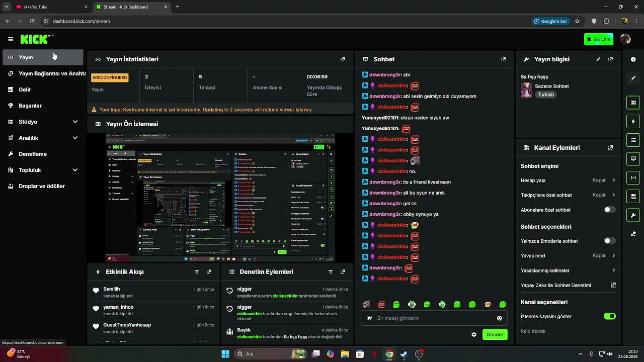Open the Chrome tab search dropdown

coord(7,7)
